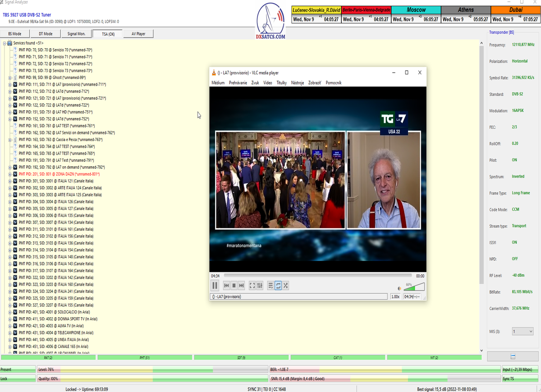Toggle VLC fullscreen mode
The image size is (541, 392).
click(x=252, y=286)
